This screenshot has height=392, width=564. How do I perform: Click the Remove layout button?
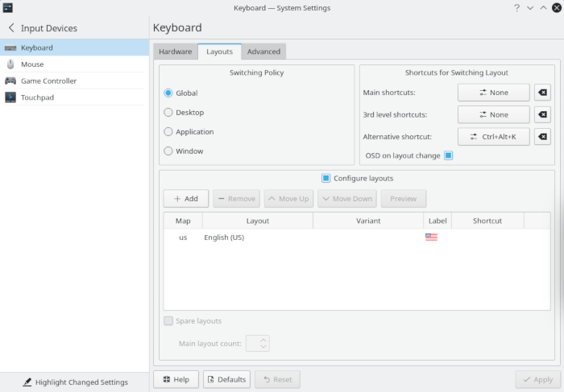click(x=236, y=199)
